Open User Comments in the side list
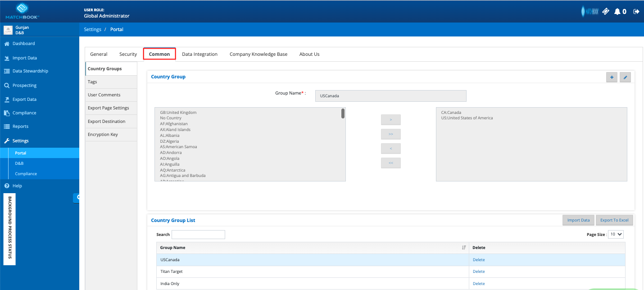 pos(111,95)
